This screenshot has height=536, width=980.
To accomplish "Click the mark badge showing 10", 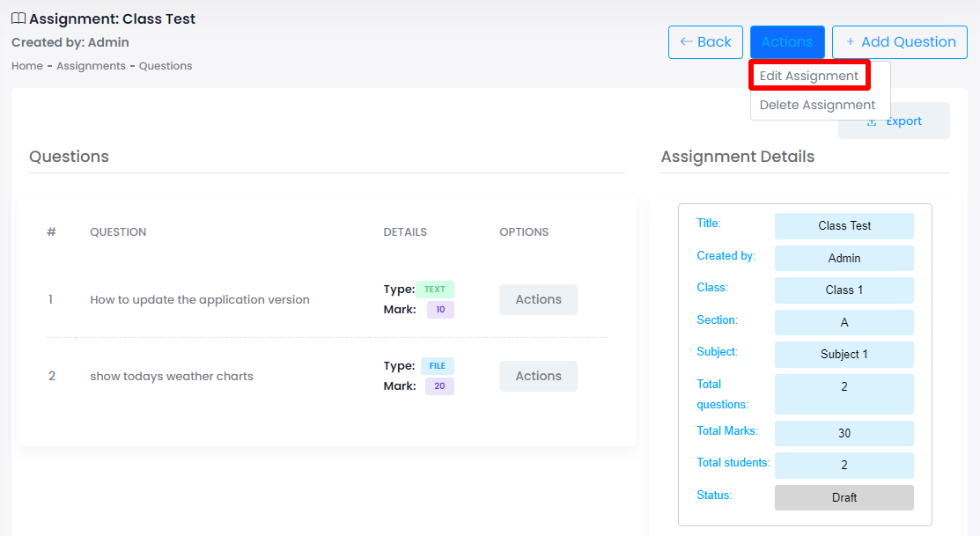I will pyautogui.click(x=440, y=310).
